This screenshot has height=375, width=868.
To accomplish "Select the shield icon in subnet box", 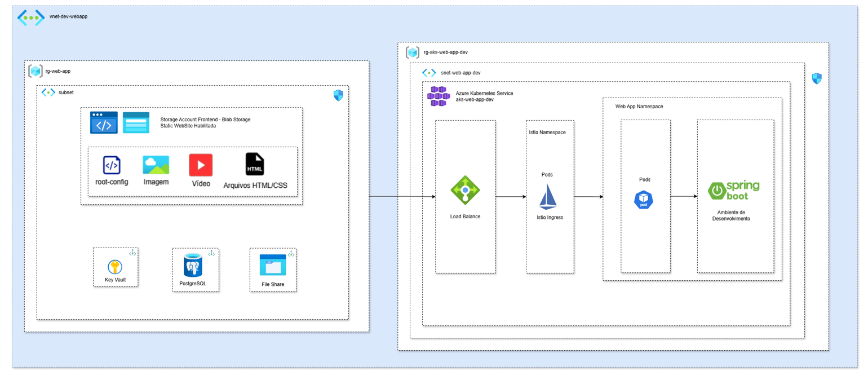I will [338, 95].
